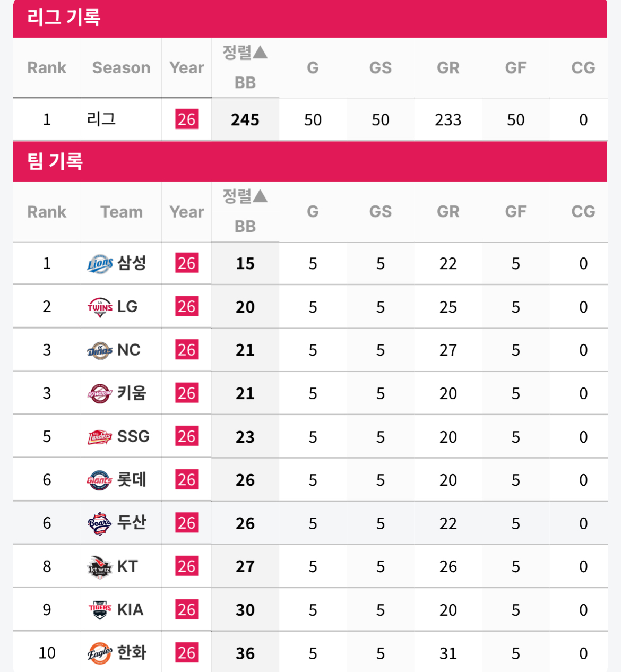Select the 두산 highlighted row BB value

245,523
